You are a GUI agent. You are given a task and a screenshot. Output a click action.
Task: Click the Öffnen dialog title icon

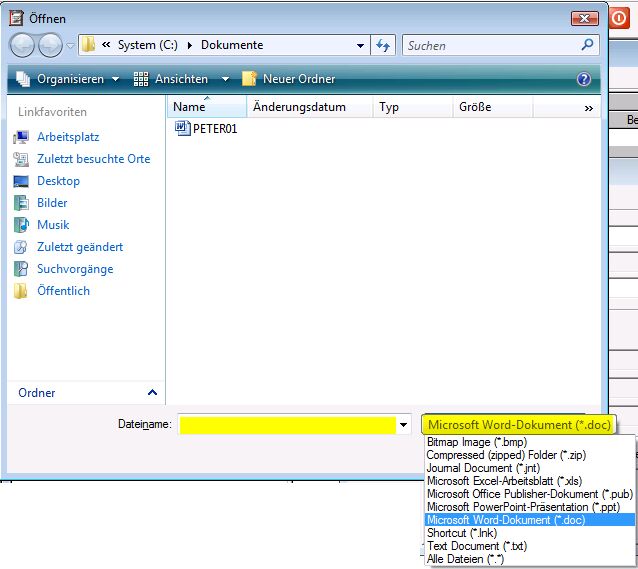tap(16, 18)
